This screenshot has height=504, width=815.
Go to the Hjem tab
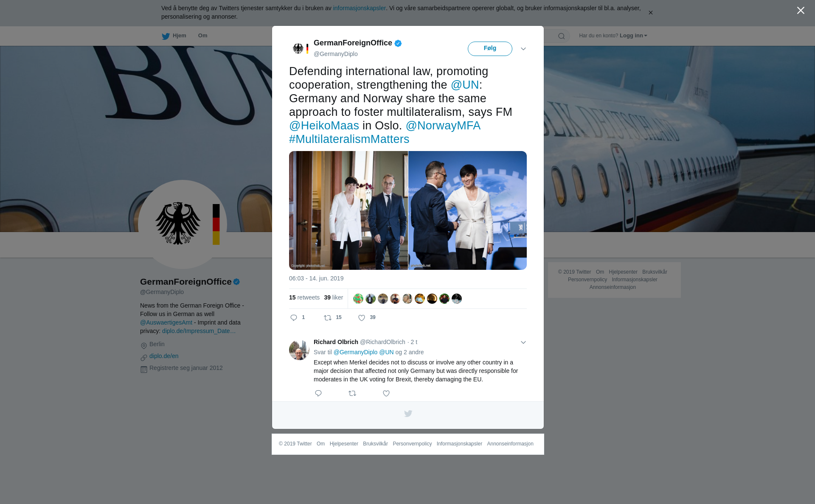(x=174, y=36)
